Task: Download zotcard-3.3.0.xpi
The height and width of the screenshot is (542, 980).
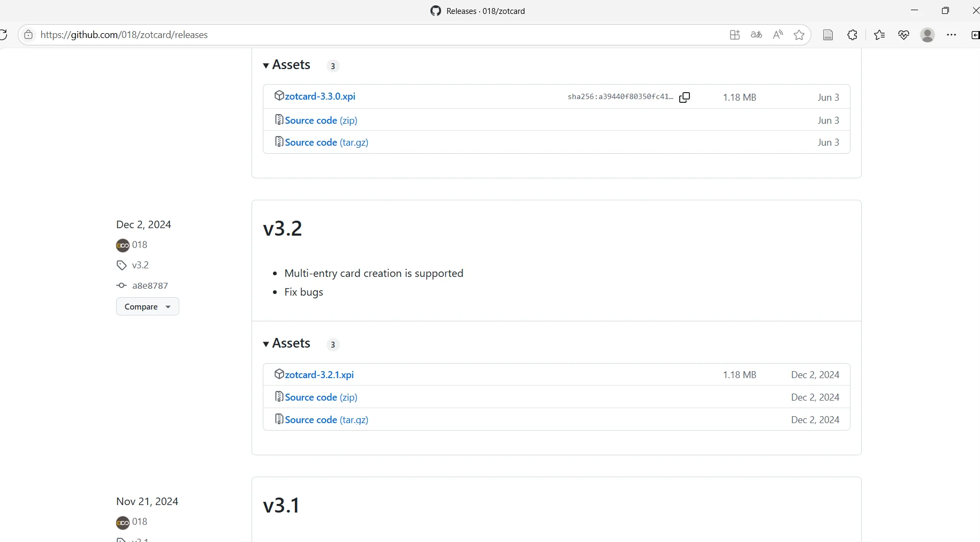Action: click(320, 96)
